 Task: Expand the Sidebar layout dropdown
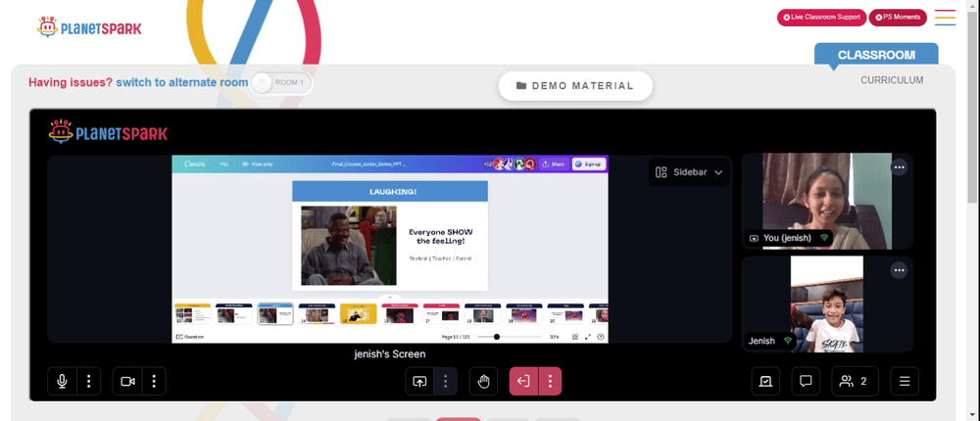(689, 171)
